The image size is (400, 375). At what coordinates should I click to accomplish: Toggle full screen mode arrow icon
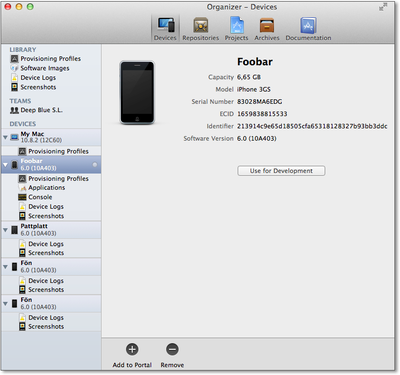[383, 7]
